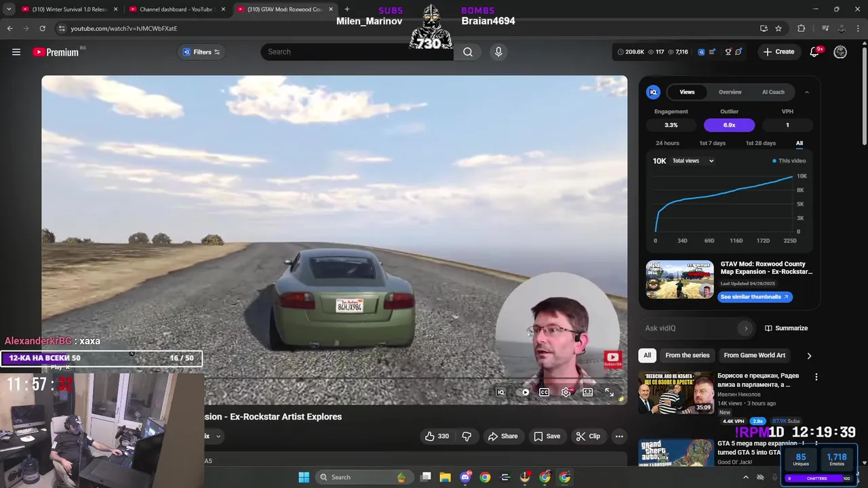Open account avatar menu
This screenshot has height=488, width=868.
840,52
